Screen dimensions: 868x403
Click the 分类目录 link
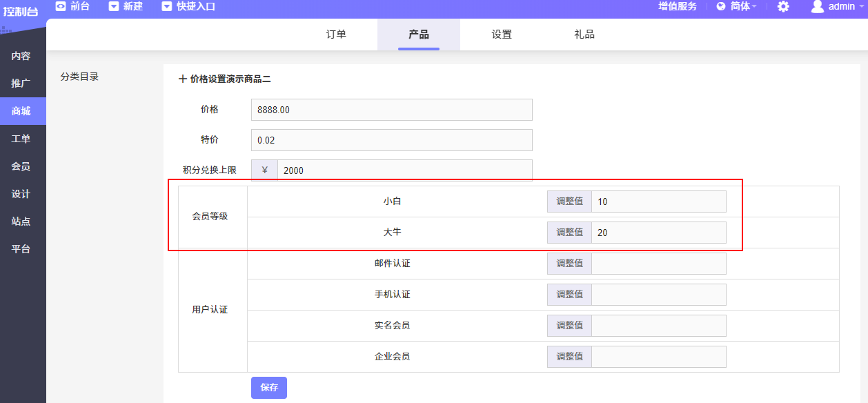pyautogui.click(x=79, y=77)
